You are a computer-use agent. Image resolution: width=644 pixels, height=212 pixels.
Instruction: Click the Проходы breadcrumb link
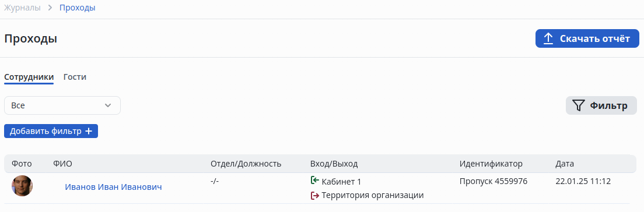point(78,8)
